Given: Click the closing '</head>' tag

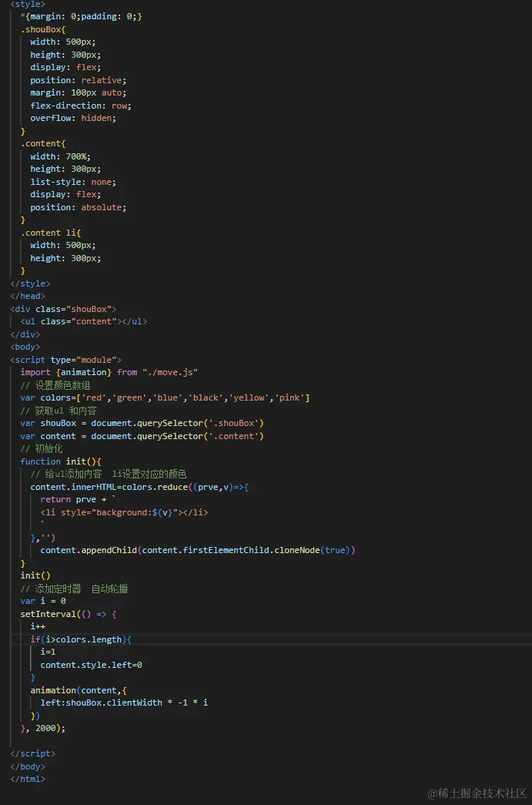Looking at the screenshot, I should click(28, 296).
